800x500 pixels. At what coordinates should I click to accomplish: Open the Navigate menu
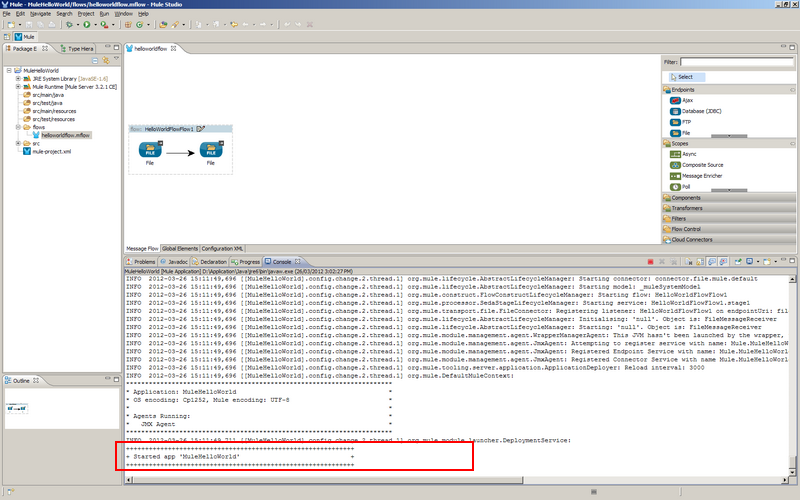(40, 14)
